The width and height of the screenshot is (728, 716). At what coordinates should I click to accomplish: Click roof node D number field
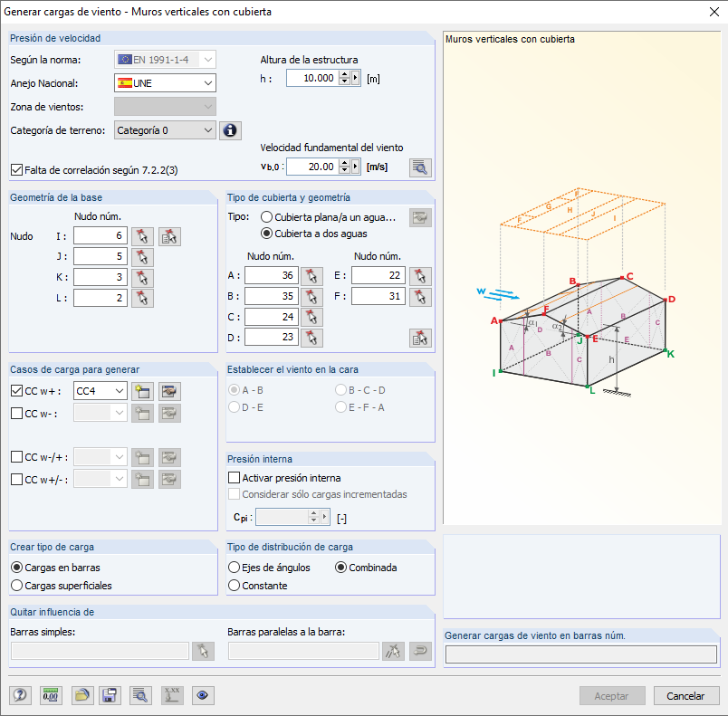pyautogui.click(x=272, y=337)
